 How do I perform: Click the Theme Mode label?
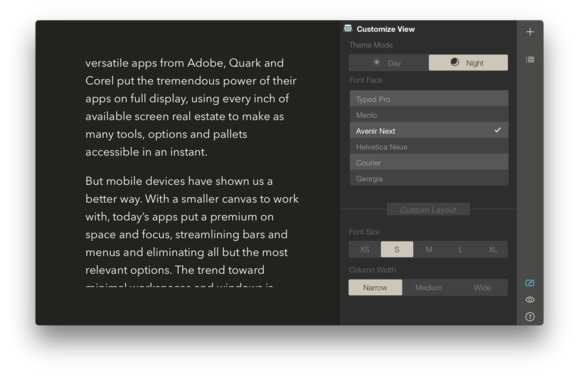coord(371,45)
